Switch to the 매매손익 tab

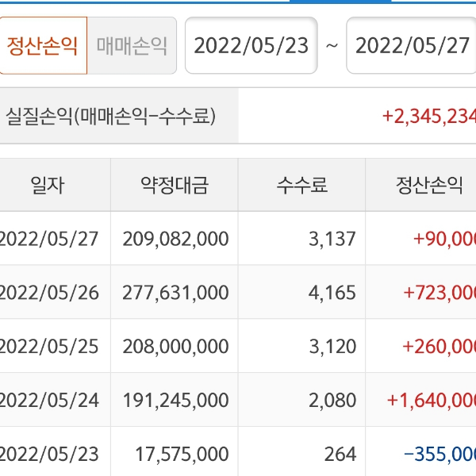tap(132, 45)
